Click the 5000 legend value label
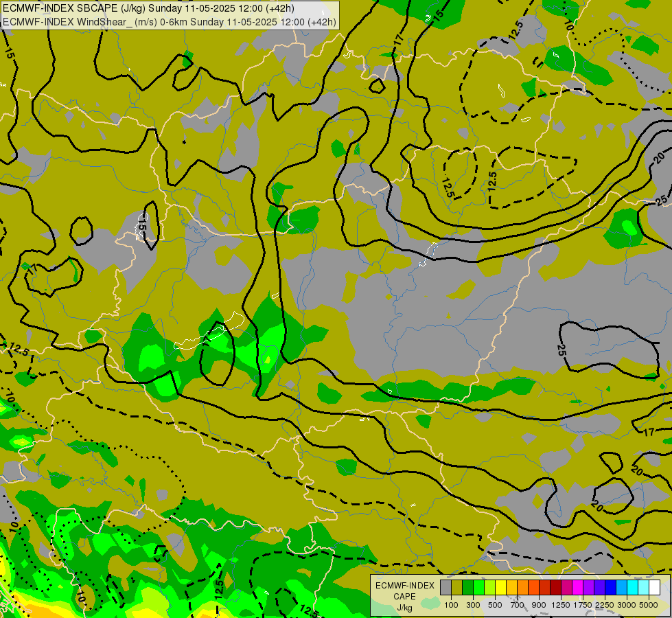The width and height of the screenshot is (672, 618). pyautogui.click(x=649, y=605)
